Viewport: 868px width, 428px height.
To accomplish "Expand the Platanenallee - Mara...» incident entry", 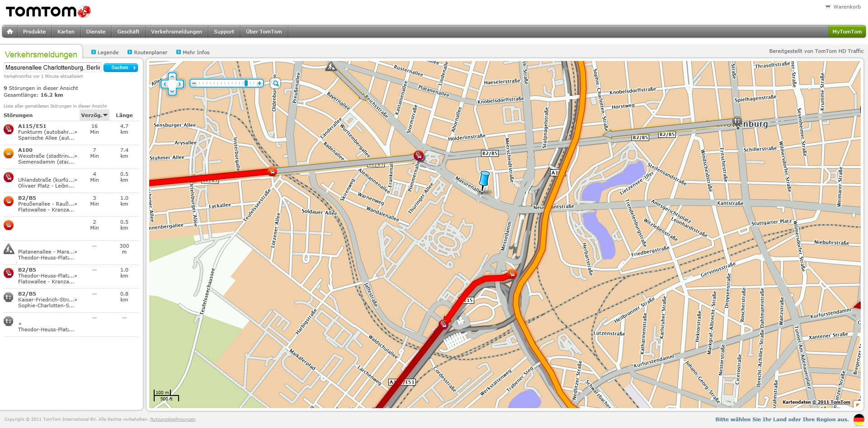I will (x=47, y=252).
